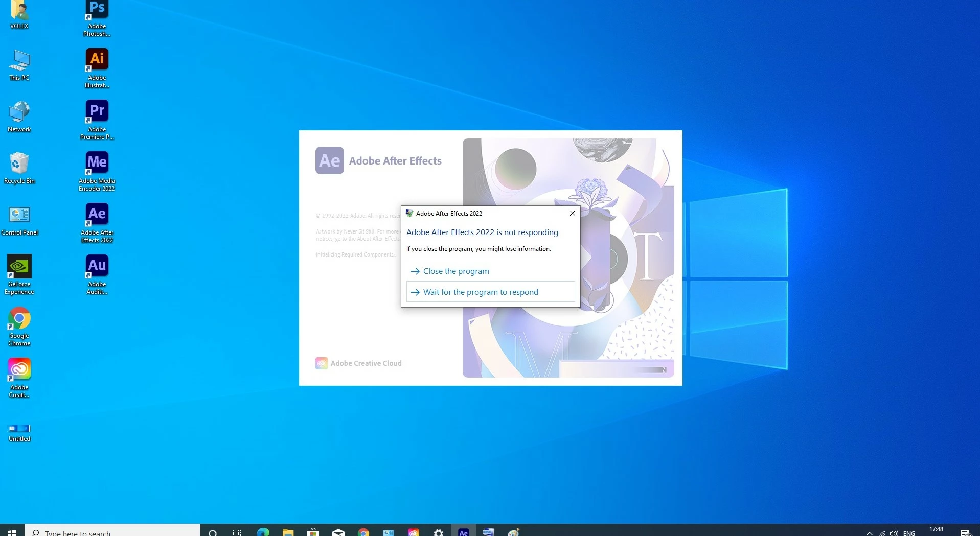Select the Untitled desktop file

(x=19, y=432)
